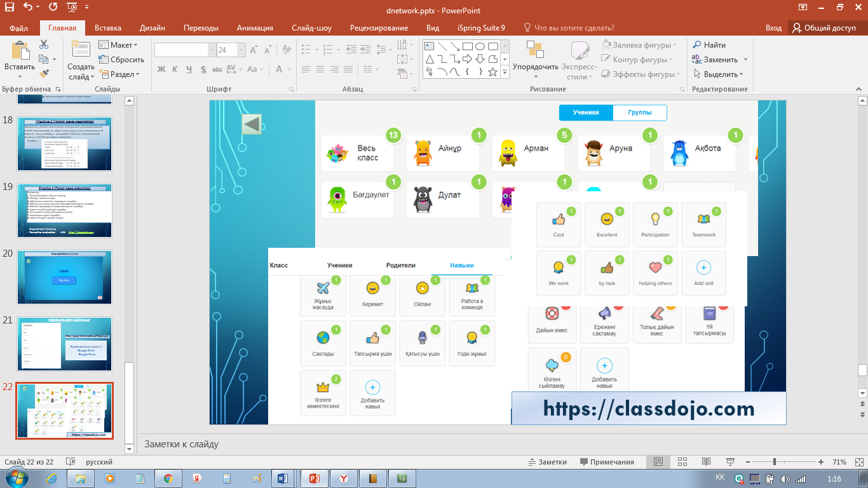The height and width of the screenshot is (488, 868).
Task: Click the Вход sign-in link
Action: click(x=773, y=28)
